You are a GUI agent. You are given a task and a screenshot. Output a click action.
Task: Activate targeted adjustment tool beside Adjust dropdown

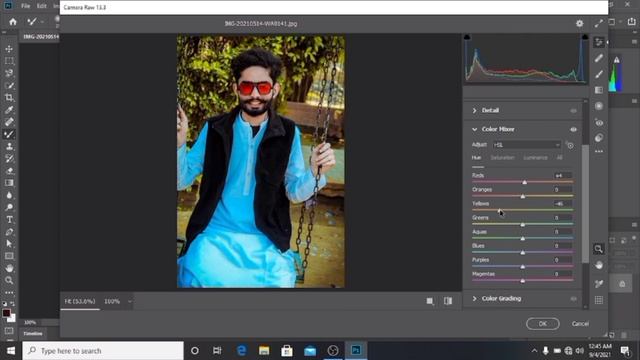(570, 145)
